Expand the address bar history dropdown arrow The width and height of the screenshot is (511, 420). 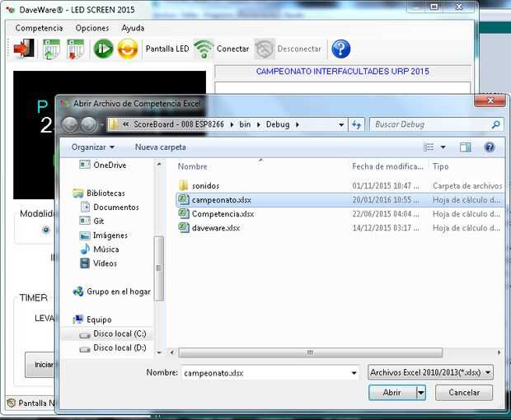pyautogui.click(x=341, y=124)
